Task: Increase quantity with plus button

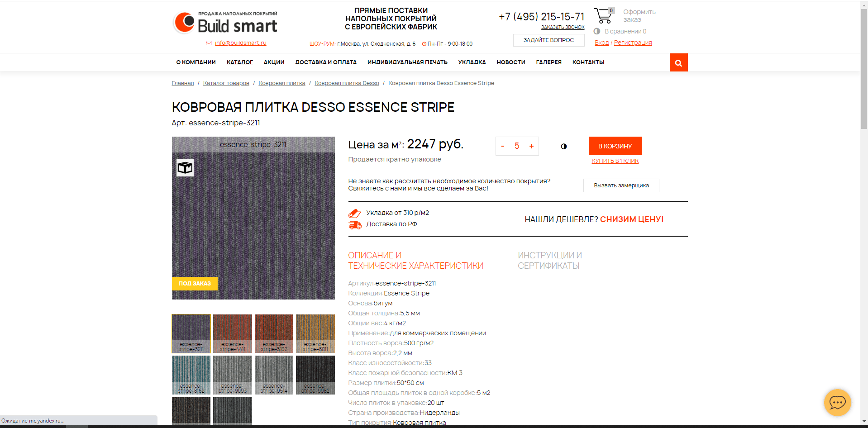Action: (x=531, y=146)
